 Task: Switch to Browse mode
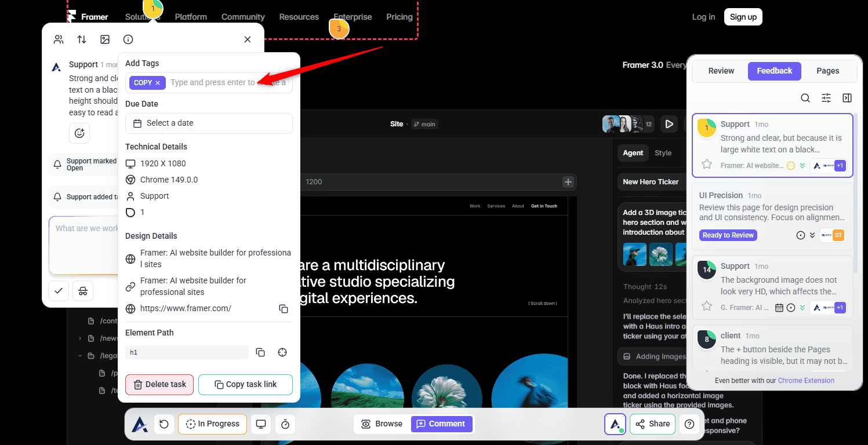point(382,424)
